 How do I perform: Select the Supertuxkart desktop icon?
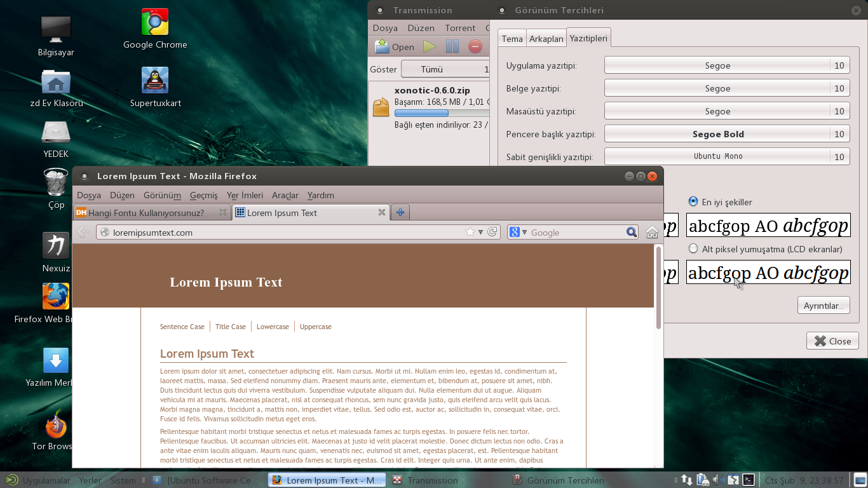pyautogui.click(x=155, y=80)
